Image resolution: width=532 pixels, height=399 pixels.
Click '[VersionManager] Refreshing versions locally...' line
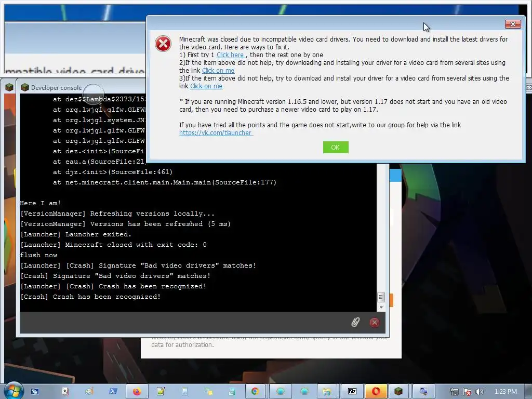click(x=117, y=214)
